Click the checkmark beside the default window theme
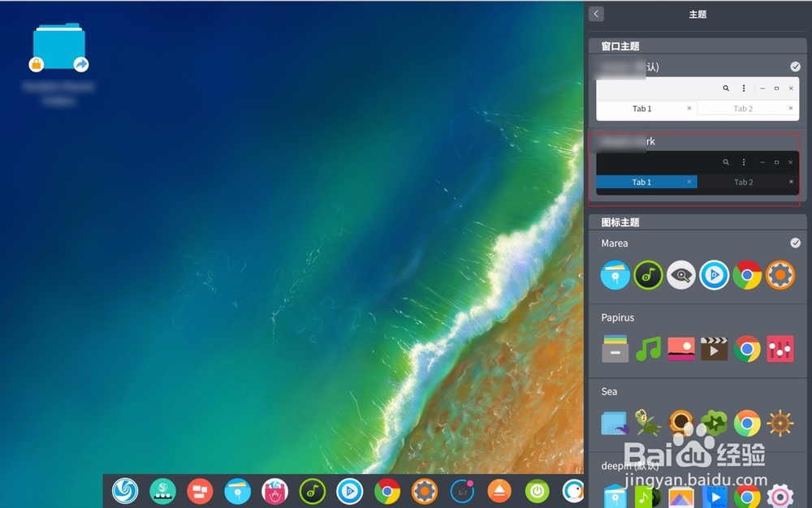 (x=795, y=67)
